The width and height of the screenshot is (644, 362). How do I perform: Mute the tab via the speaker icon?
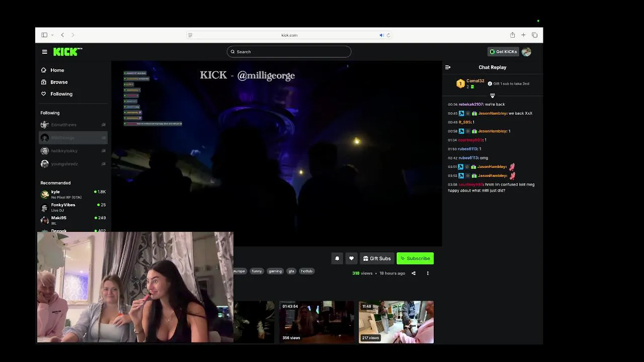pyautogui.click(x=381, y=35)
